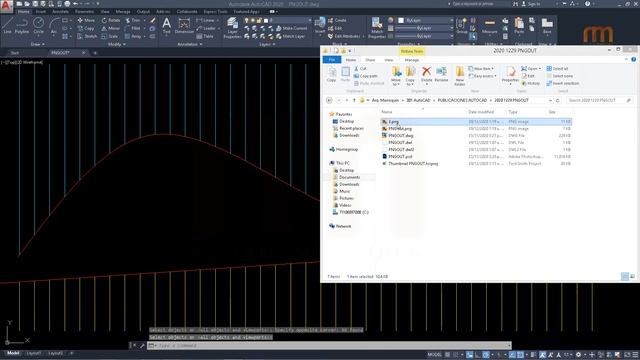Click the Move tool in Modify panel
Screen dimensions: 640x360
click(86, 20)
